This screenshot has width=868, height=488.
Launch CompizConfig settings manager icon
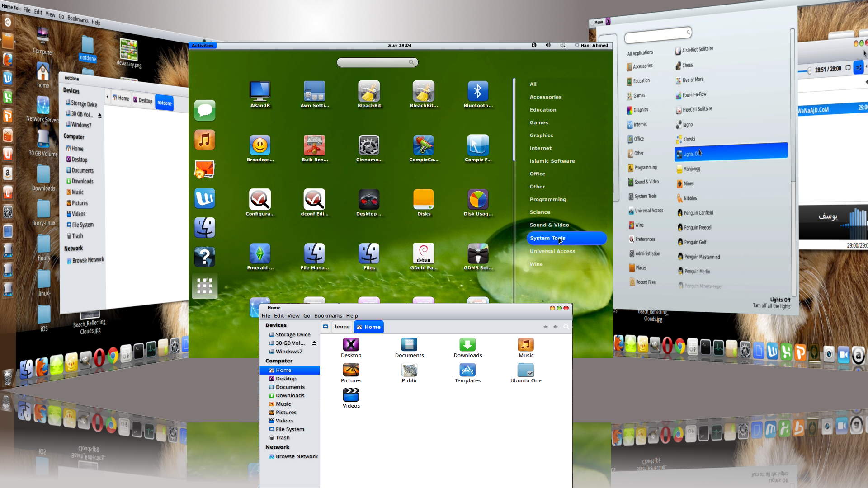pyautogui.click(x=424, y=145)
